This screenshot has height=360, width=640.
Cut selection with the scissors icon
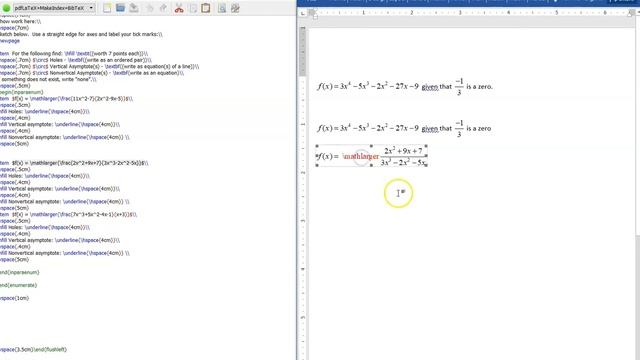click(x=179, y=8)
